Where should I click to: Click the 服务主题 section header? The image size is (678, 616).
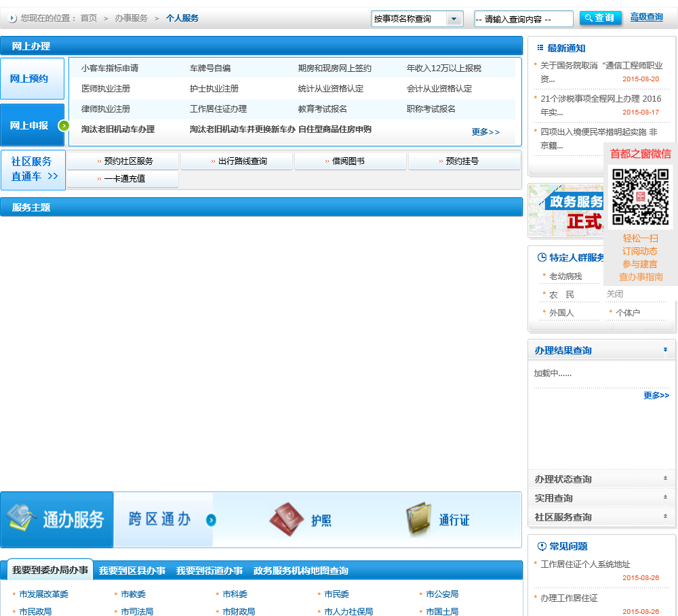click(262, 207)
